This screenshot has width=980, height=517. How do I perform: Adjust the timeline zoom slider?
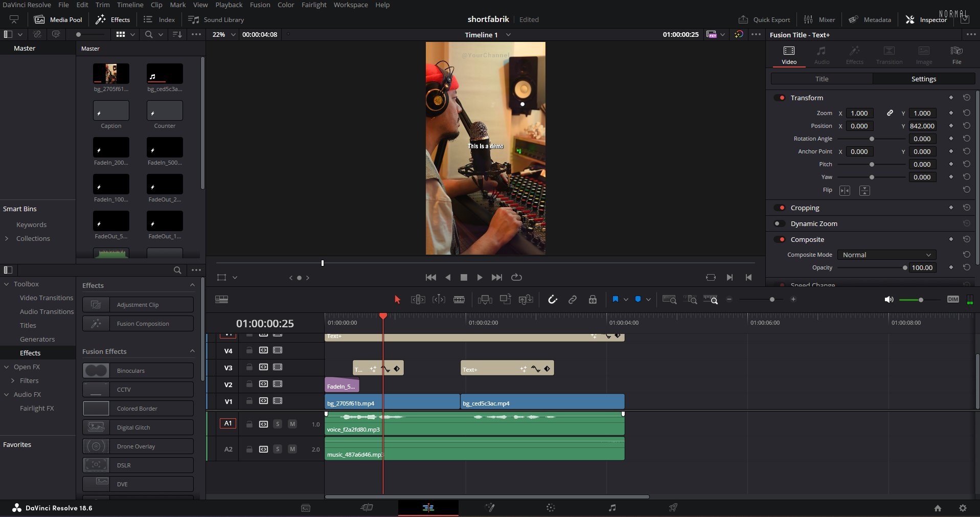[772, 300]
